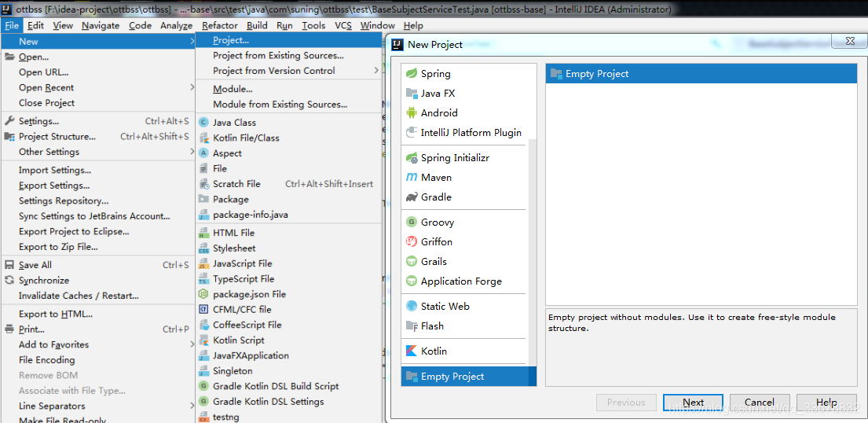The height and width of the screenshot is (423, 868).
Task: Click the Kotlin logo icon in project types
Action: pyautogui.click(x=412, y=351)
